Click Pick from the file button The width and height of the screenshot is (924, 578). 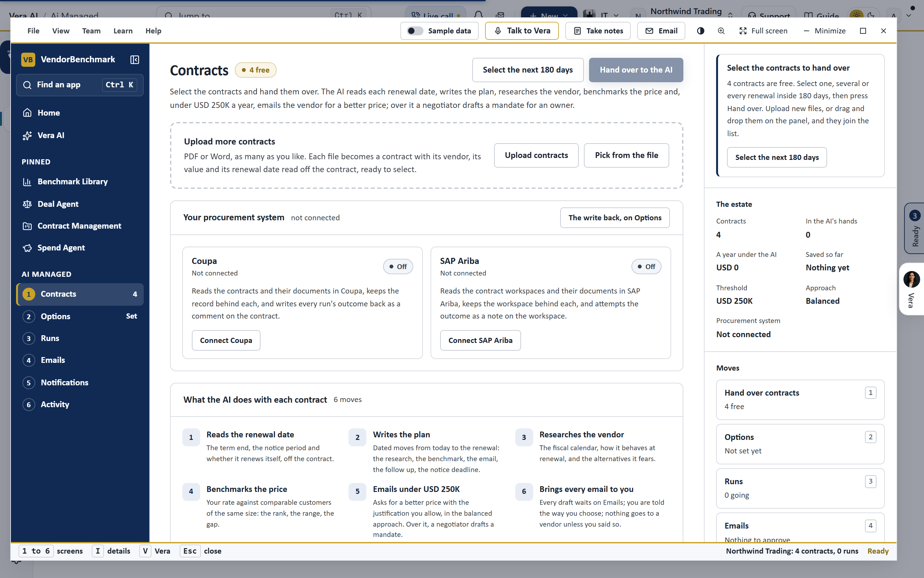pyautogui.click(x=626, y=155)
